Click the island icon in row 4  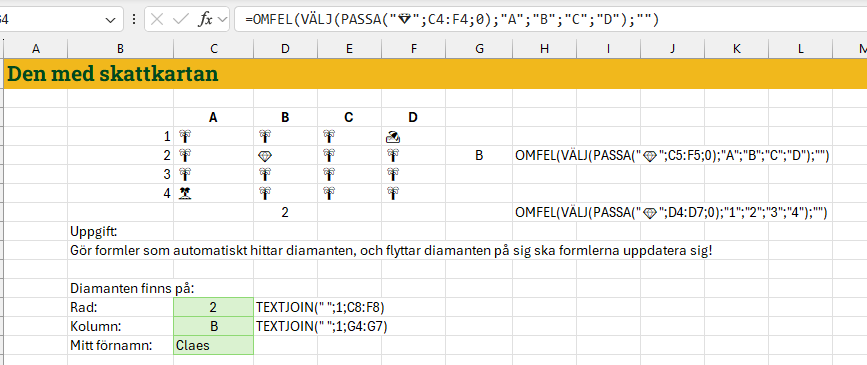[x=185, y=194]
